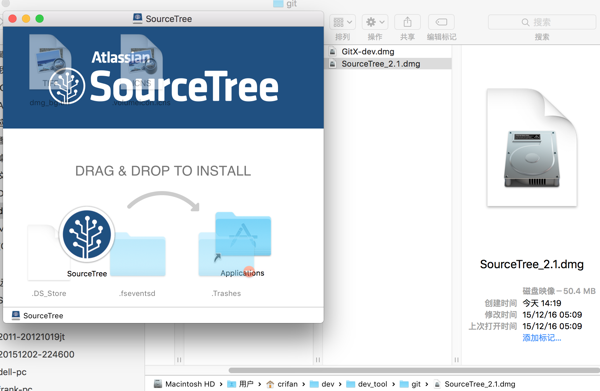The height and width of the screenshot is (391, 600).
Task: Select 2011-20121019jt item in left list
Action: coord(32,337)
